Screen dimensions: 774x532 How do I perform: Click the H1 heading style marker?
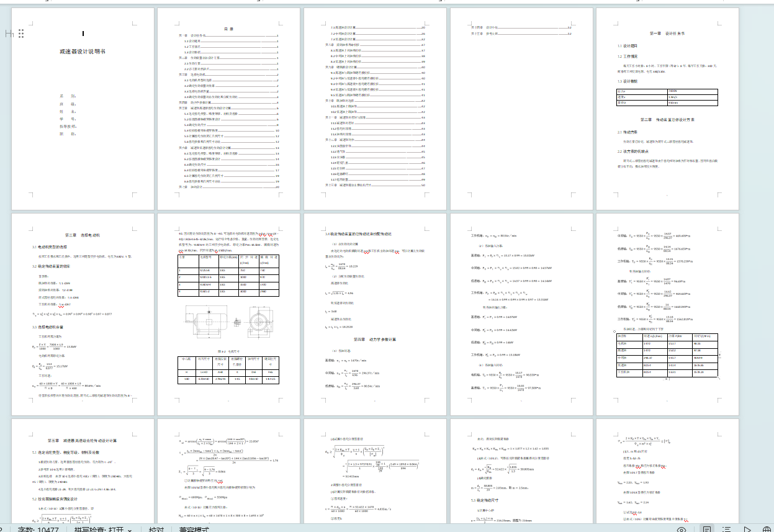point(9,34)
